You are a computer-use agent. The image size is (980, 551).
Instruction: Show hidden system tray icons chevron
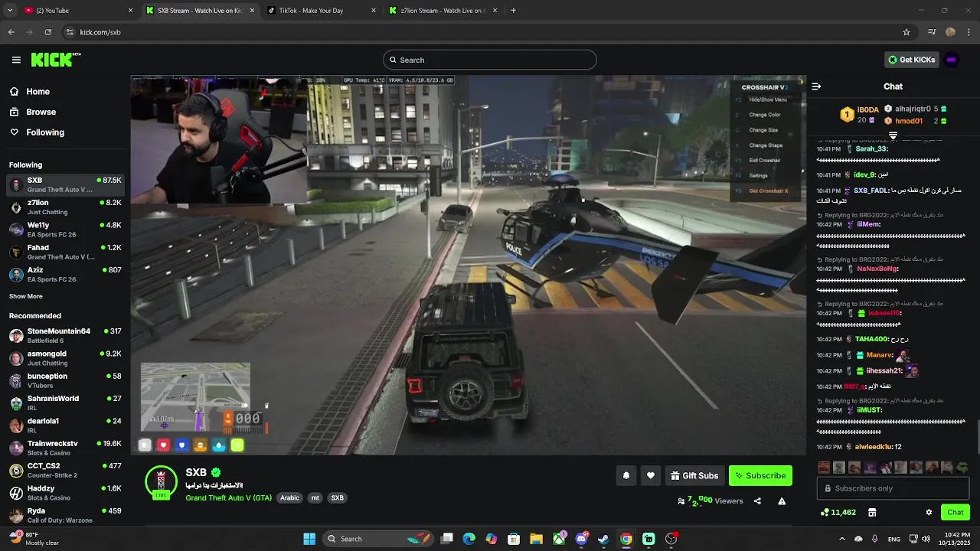click(x=841, y=539)
